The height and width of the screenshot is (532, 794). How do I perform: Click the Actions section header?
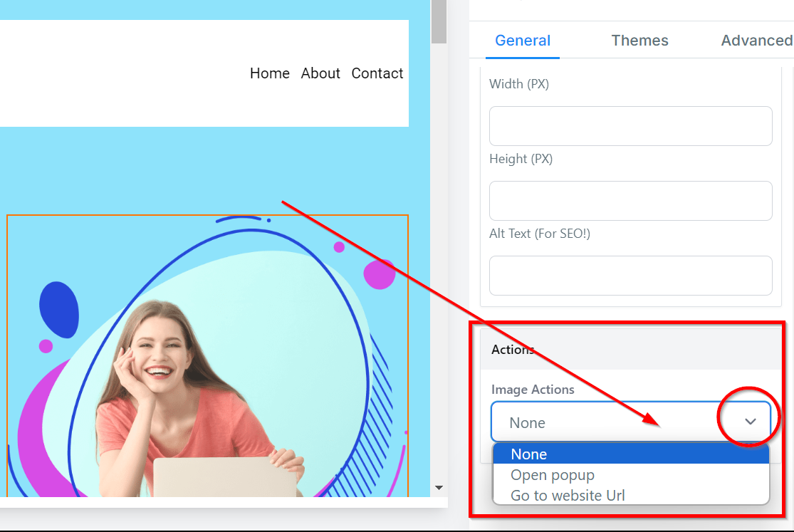tap(630, 350)
